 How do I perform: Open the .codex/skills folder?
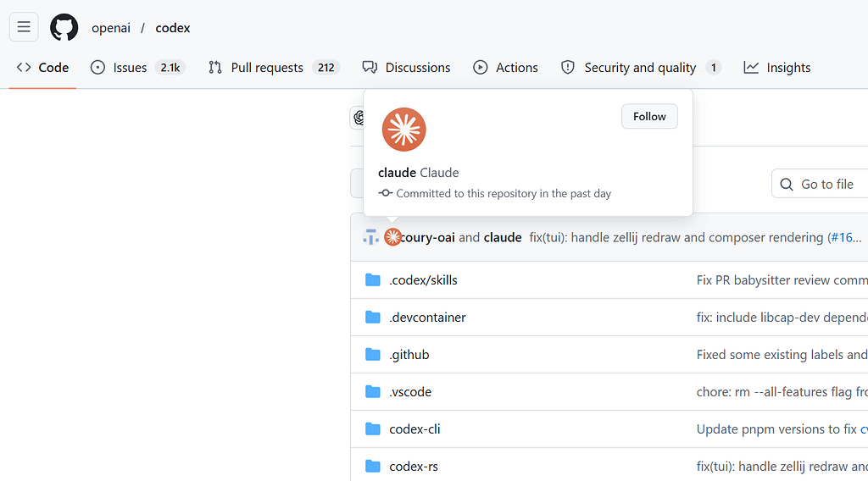423,280
